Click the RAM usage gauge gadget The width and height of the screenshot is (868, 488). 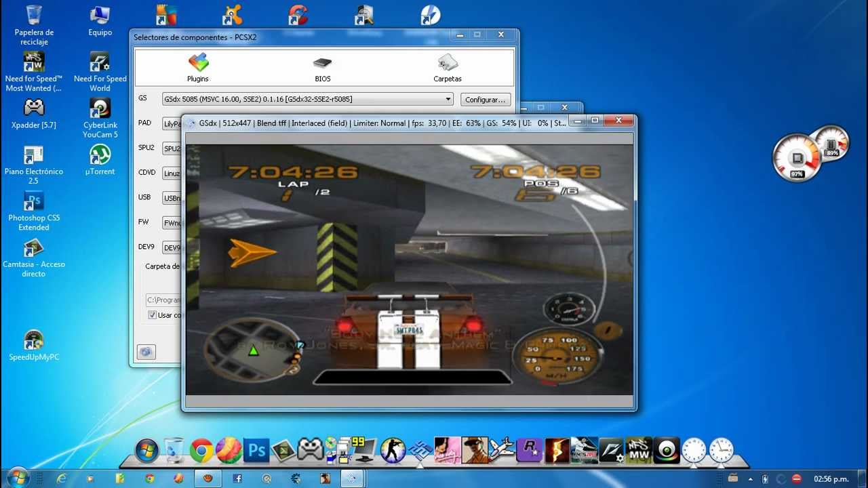click(832, 143)
